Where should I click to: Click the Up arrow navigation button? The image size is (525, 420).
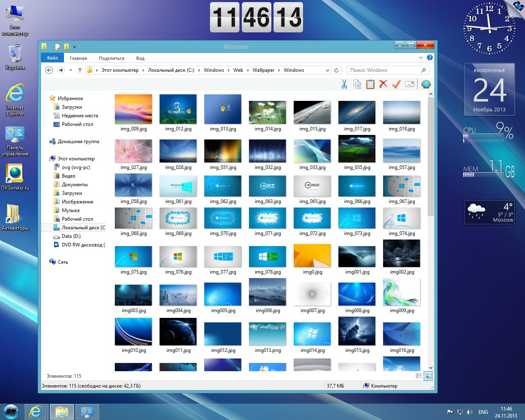(80, 70)
